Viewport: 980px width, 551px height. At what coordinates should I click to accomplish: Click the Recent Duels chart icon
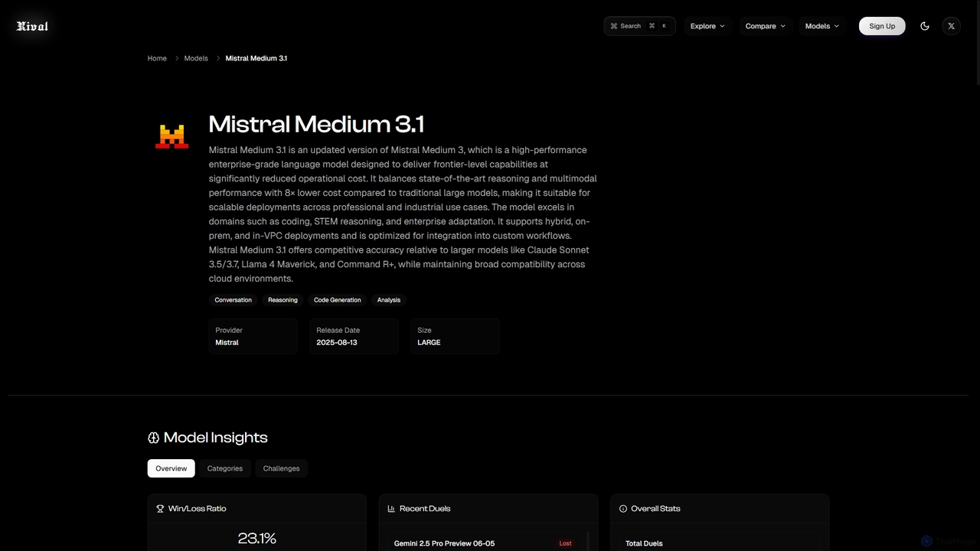pos(391,508)
